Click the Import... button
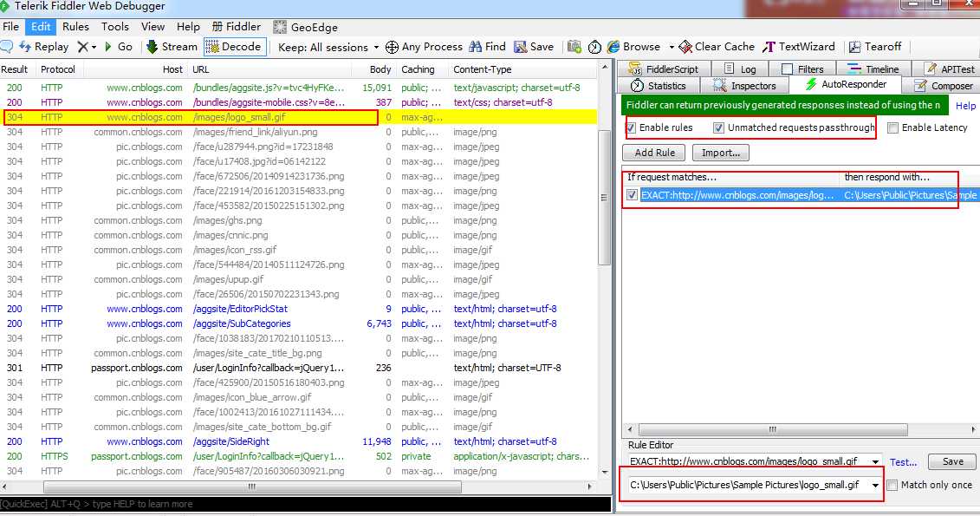Screen dimensions: 980x516 (721, 153)
